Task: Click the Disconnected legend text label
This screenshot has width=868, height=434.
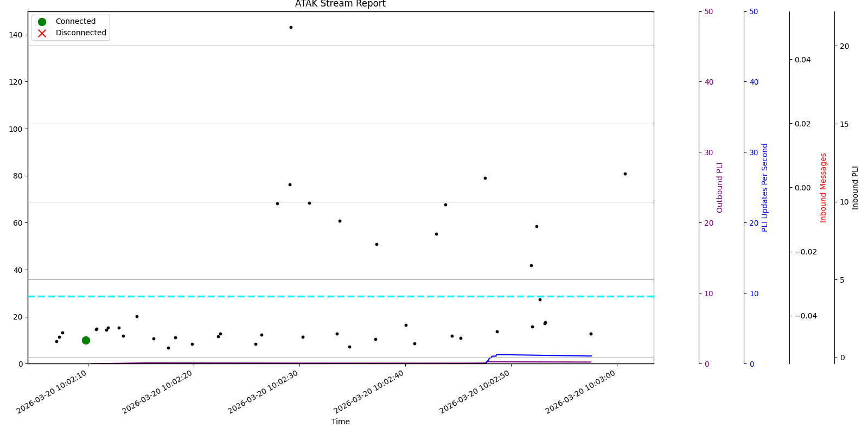Action: 81,33
